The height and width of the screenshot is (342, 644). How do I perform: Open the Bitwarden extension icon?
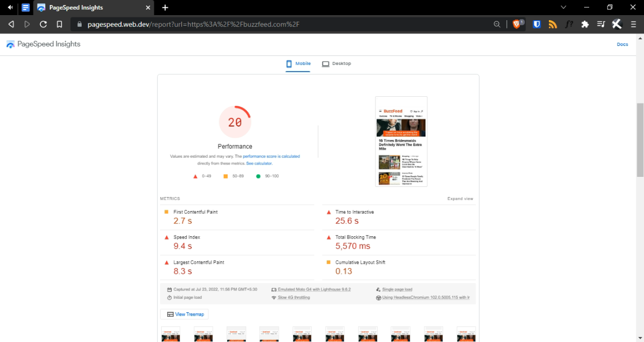point(537,24)
